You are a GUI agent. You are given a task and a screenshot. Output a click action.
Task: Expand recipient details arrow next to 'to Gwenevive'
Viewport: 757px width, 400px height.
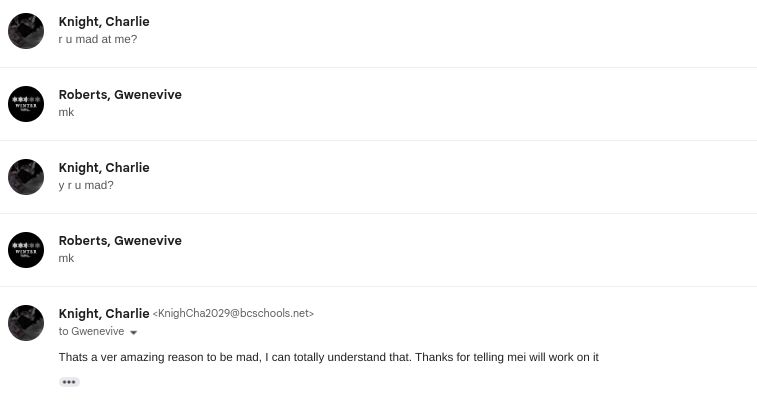click(x=133, y=332)
